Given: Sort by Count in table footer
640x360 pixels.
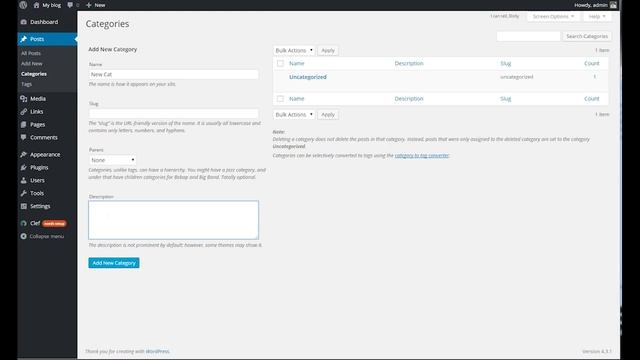Looking at the screenshot, I should [591, 99].
